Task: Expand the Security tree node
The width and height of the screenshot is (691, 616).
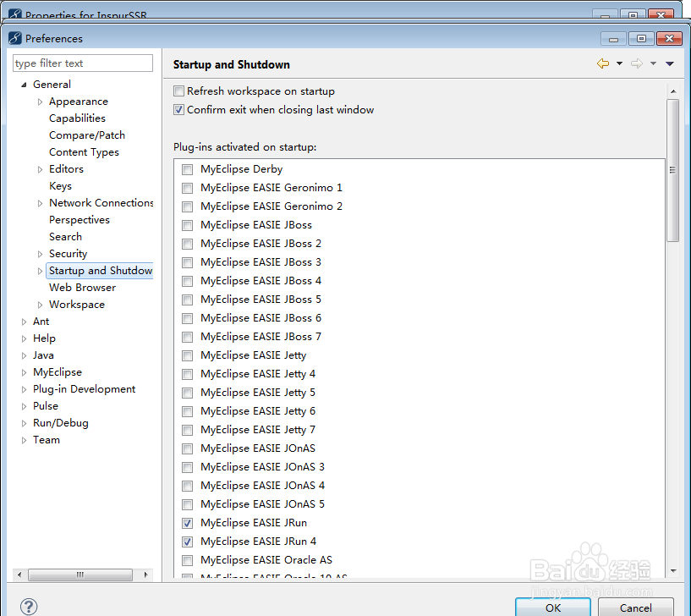Action: [x=40, y=254]
